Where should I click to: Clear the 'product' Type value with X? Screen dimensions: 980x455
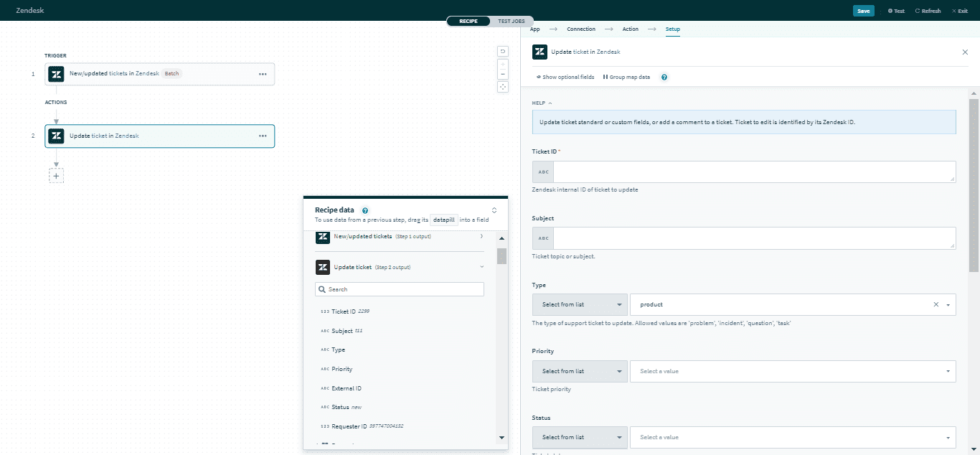tap(936, 305)
